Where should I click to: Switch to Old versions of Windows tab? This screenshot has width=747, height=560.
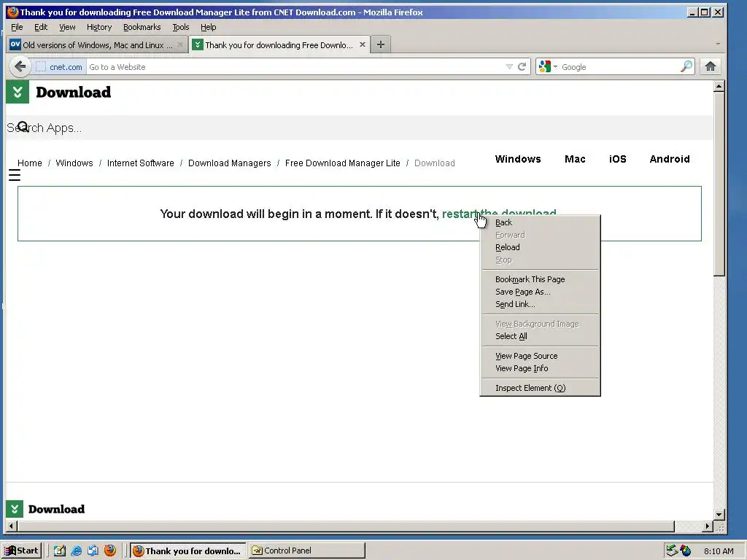[97, 44]
